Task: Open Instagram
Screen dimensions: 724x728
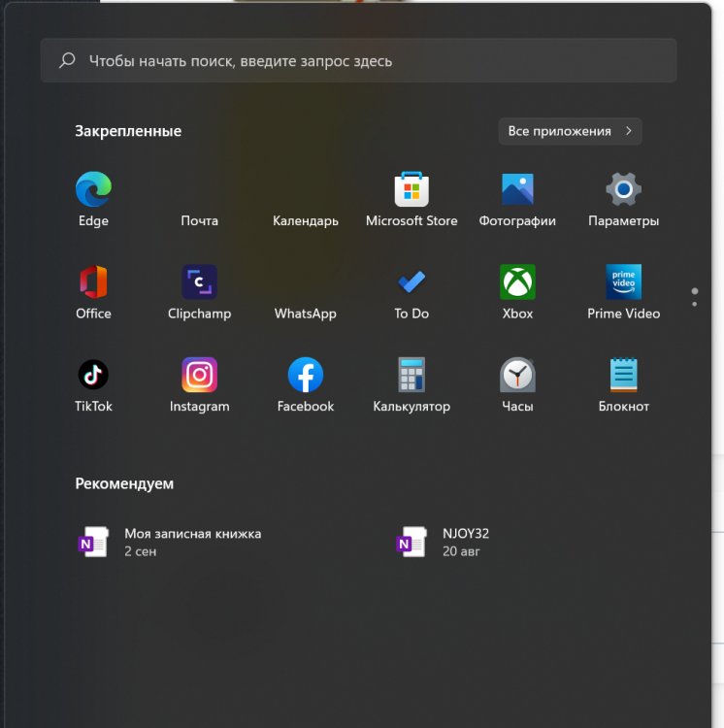Action: 200,384
